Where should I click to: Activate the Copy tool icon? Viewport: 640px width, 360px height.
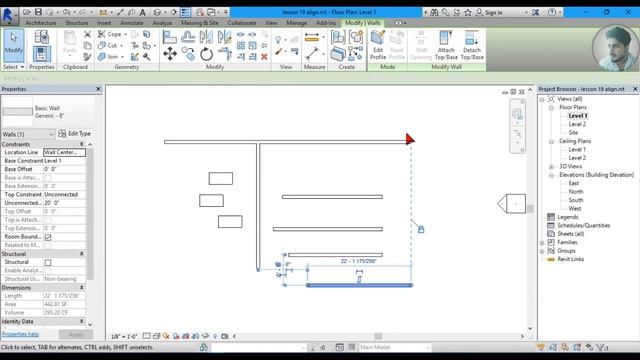tap(188, 53)
